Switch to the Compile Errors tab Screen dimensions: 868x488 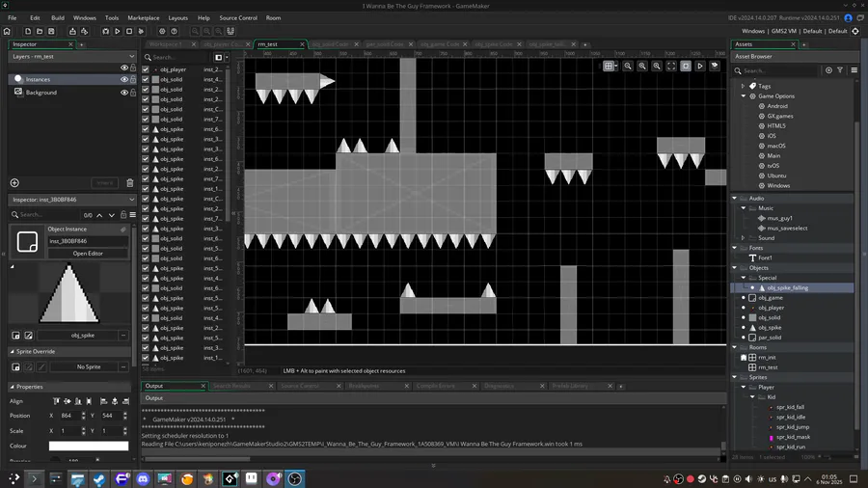pyautogui.click(x=436, y=386)
